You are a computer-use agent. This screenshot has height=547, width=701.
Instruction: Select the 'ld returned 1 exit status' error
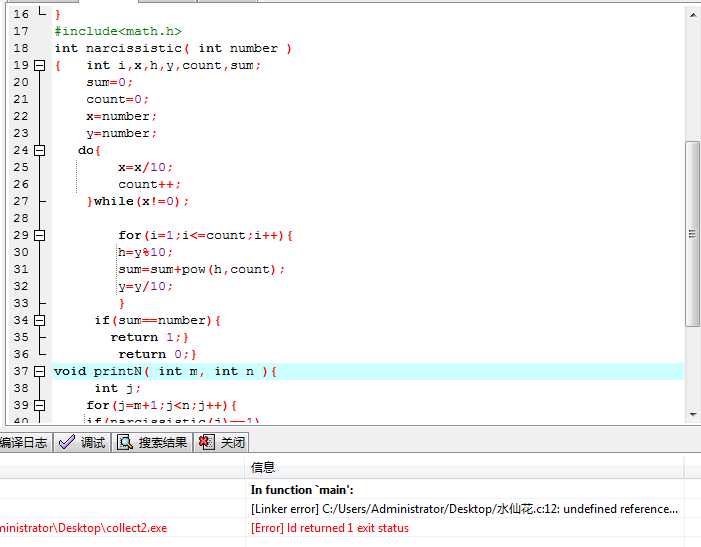click(x=329, y=528)
